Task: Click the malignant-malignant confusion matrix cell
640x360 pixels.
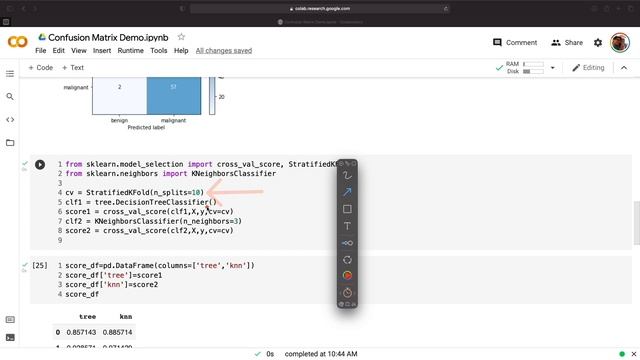Action: point(173,96)
